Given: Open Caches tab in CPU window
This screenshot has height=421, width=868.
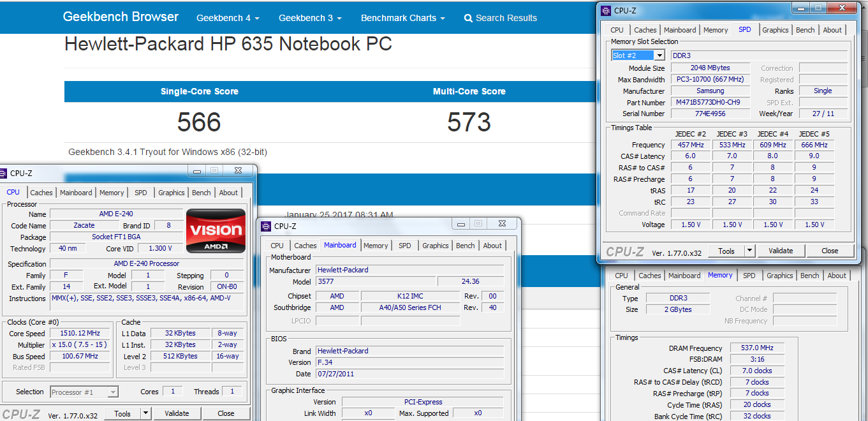Looking at the screenshot, I should (x=41, y=193).
